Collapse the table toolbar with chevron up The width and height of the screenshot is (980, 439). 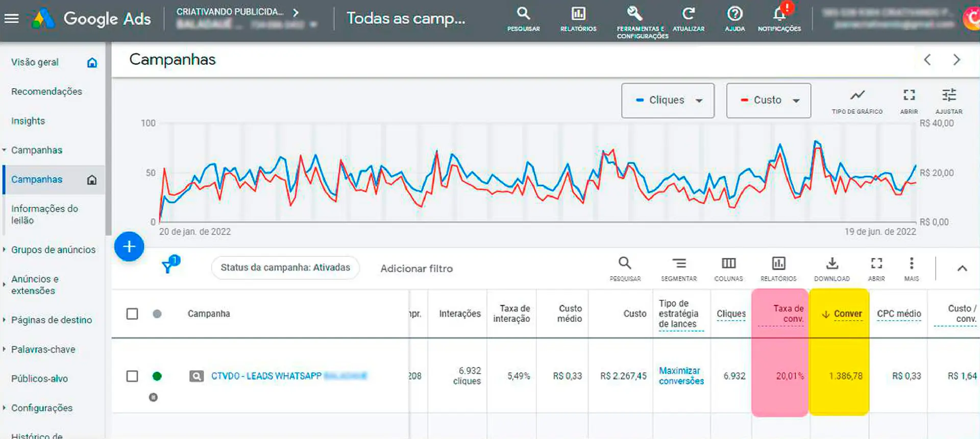[x=962, y=269]
